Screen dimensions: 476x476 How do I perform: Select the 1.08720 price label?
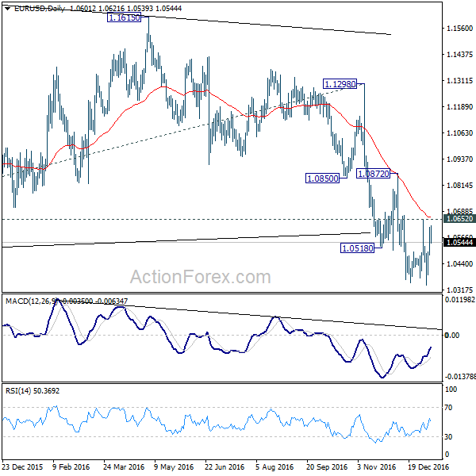[x=373, y=174]
